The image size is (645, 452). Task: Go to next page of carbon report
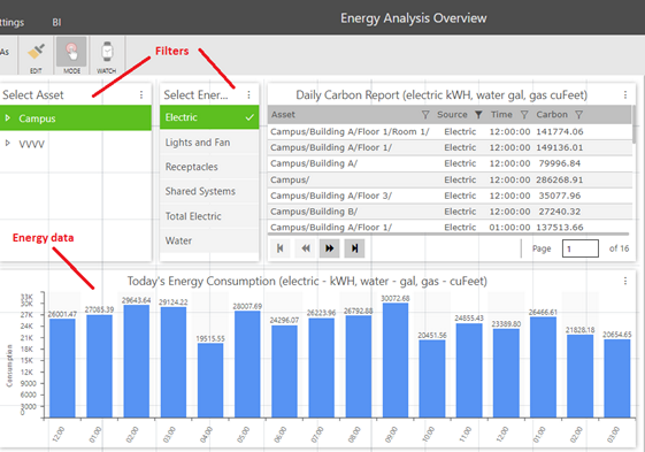328,248
